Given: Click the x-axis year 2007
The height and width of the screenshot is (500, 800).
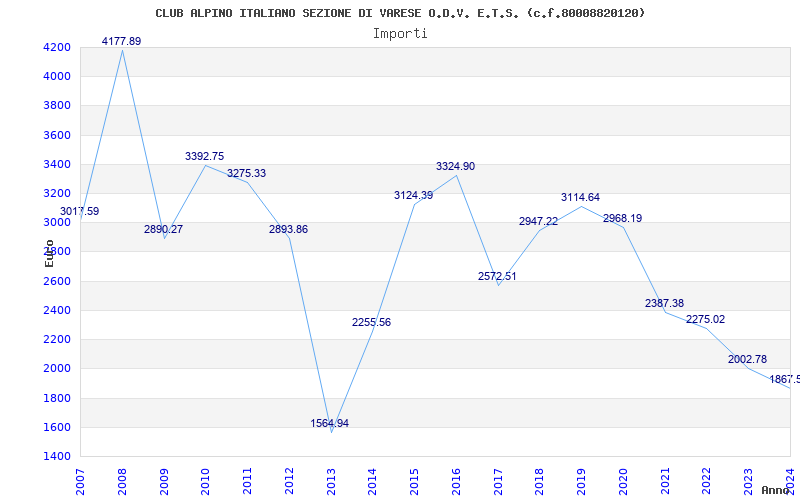Looking at the screenshot, I should coord(80,482).
